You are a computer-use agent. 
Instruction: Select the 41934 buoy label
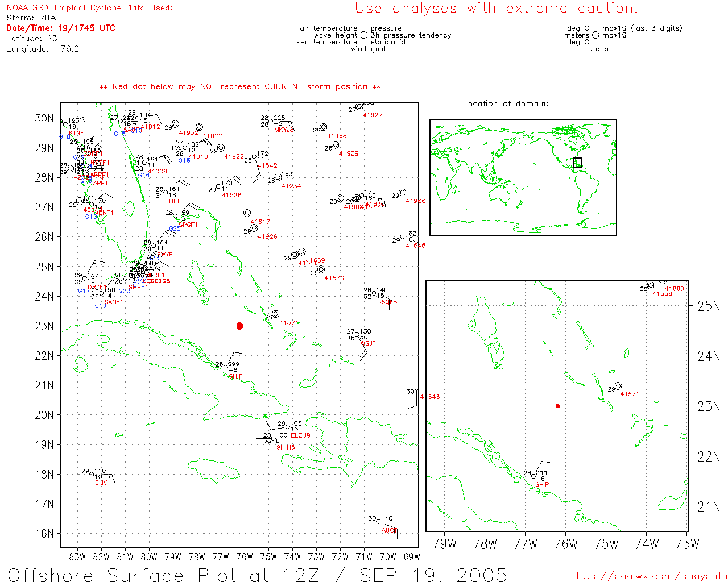click(291, 186)
